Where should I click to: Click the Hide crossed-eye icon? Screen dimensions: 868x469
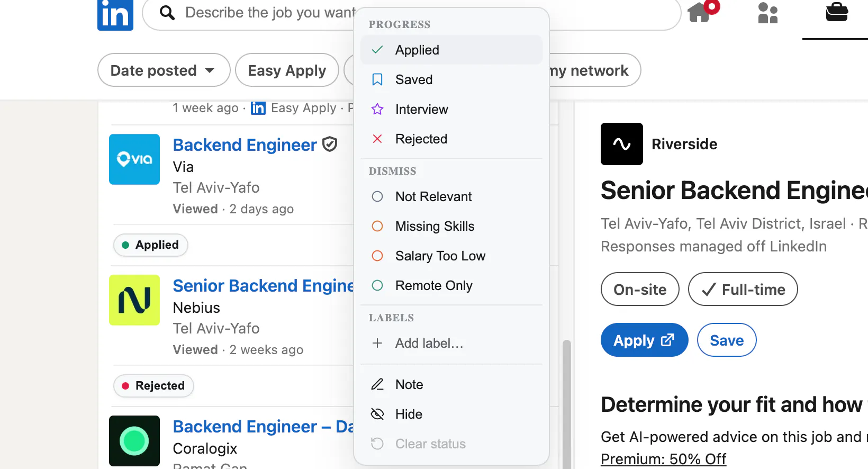tap(377, 414)
